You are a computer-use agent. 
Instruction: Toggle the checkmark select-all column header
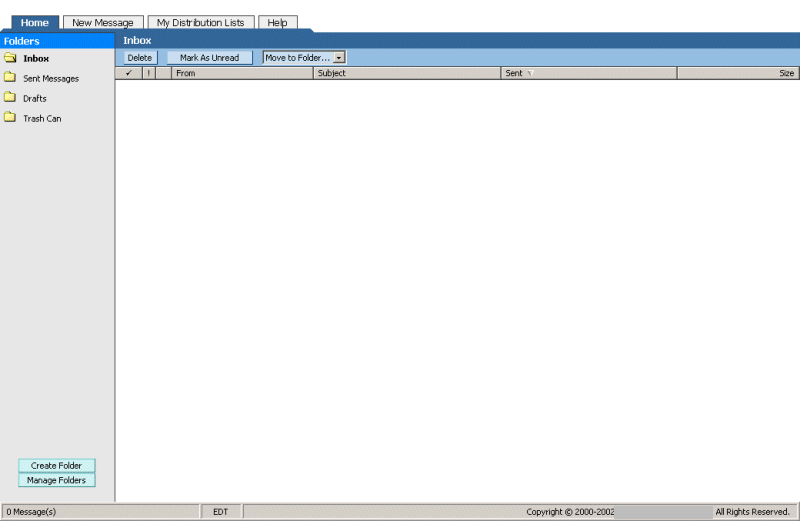pos(129,73)
